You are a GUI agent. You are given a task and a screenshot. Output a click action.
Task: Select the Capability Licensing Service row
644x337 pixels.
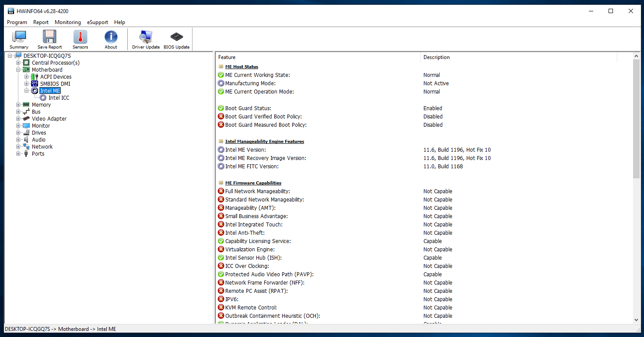point(424,241)
